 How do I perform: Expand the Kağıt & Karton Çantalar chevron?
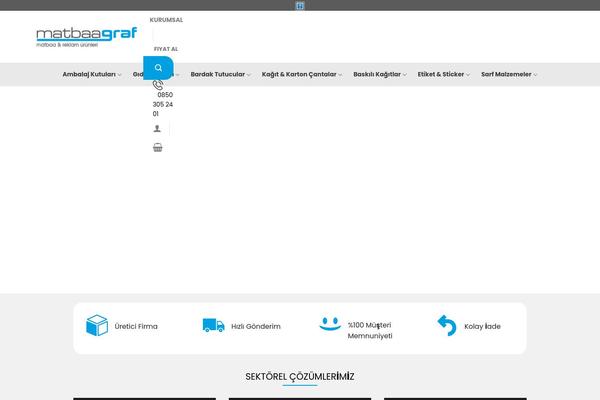340,75
